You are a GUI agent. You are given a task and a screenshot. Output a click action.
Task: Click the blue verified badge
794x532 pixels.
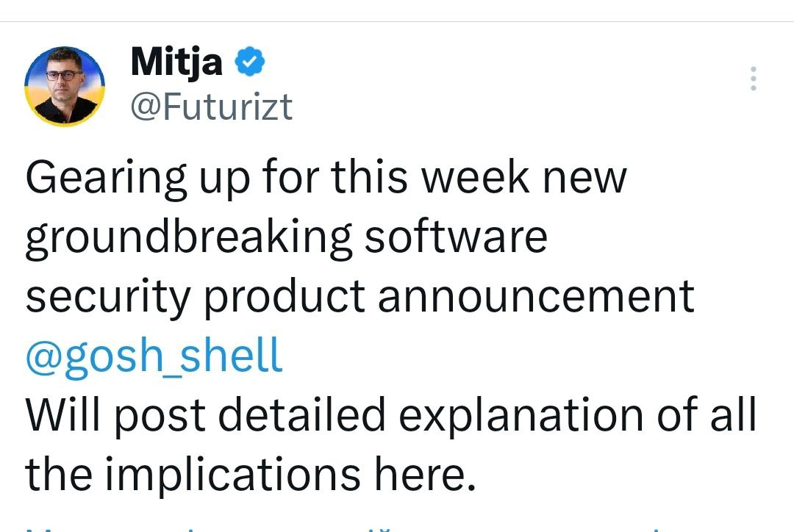pos(250,62)
